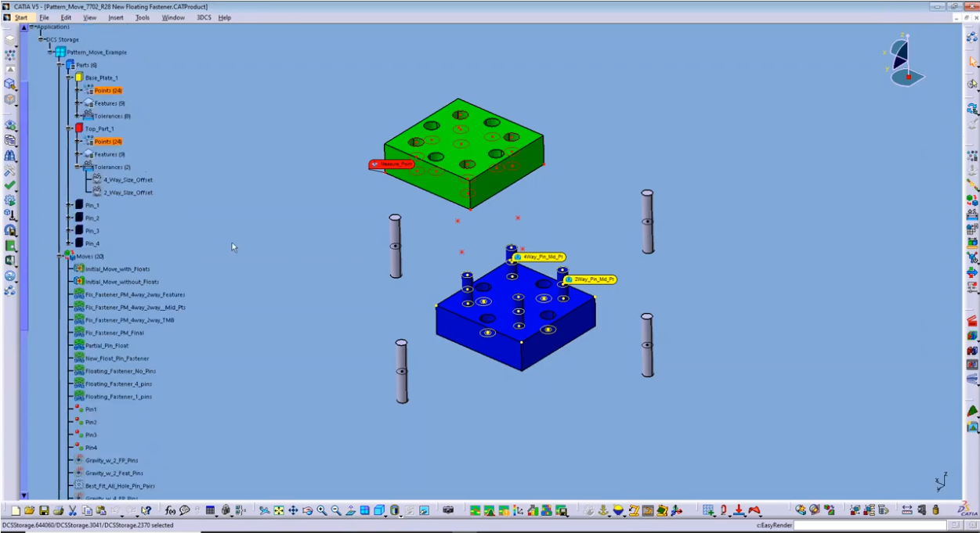The height and width of the screenshot is (533, 980).
Task: Expand the Tolerances node under Base_Plate_1
Action: (76, 116)
